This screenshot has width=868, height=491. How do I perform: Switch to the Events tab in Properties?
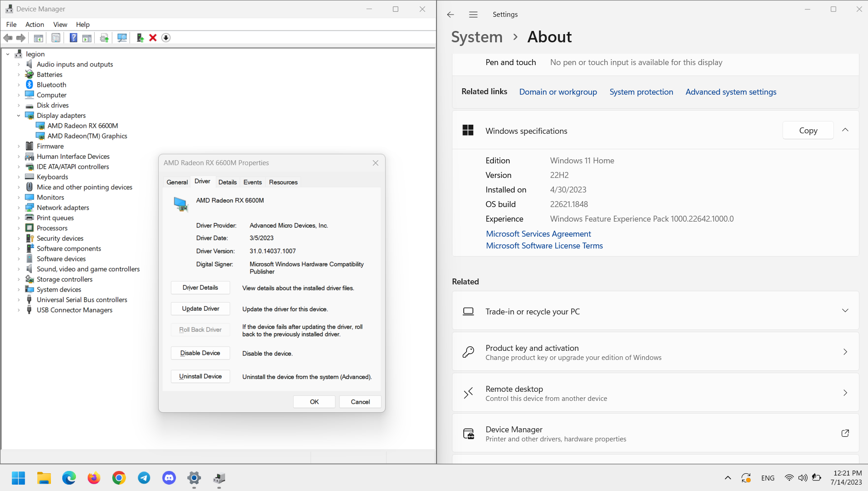coord(252,182)
